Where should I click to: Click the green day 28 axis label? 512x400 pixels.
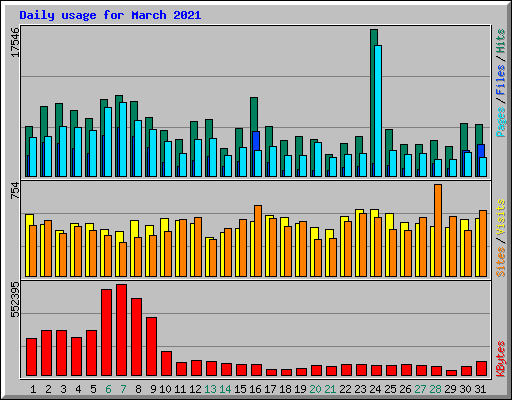pos(435,389)
